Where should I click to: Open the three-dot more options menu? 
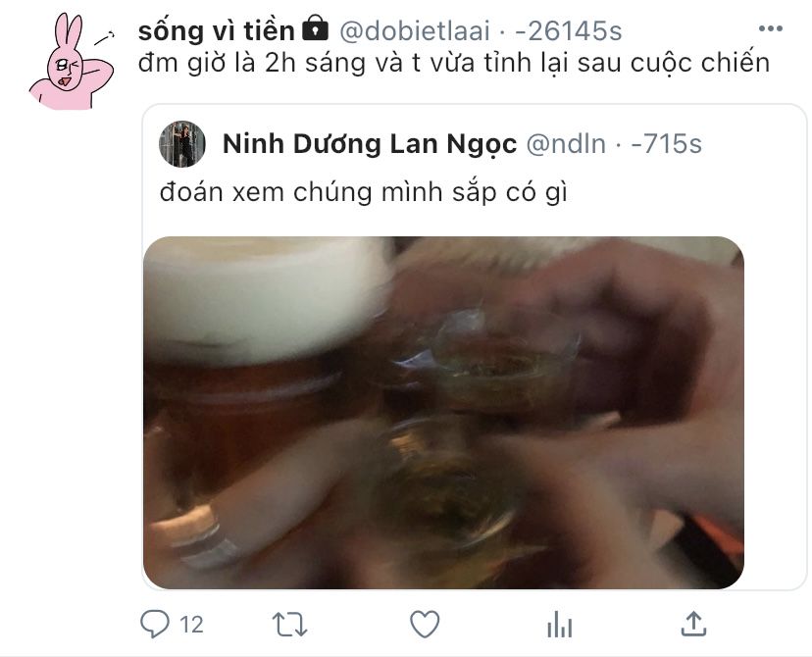pos(770,28)
